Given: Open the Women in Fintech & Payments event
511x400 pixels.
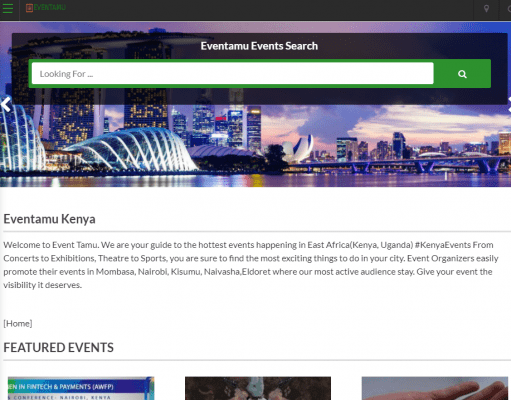Looking at the screenshot, I should (x=81, y=388).
